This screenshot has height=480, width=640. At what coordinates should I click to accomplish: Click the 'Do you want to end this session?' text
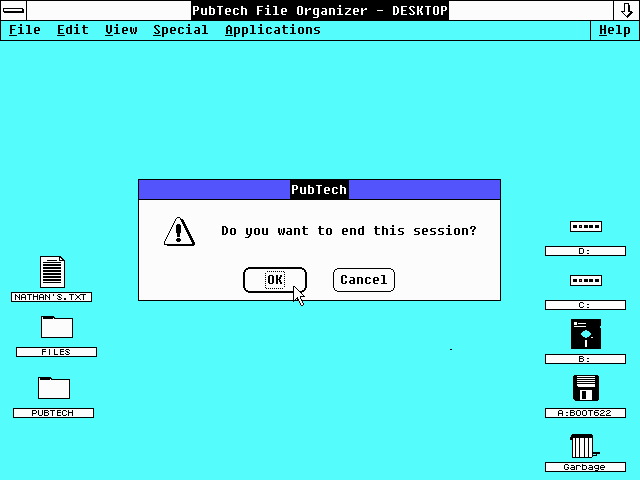click(x=349, y=231)
